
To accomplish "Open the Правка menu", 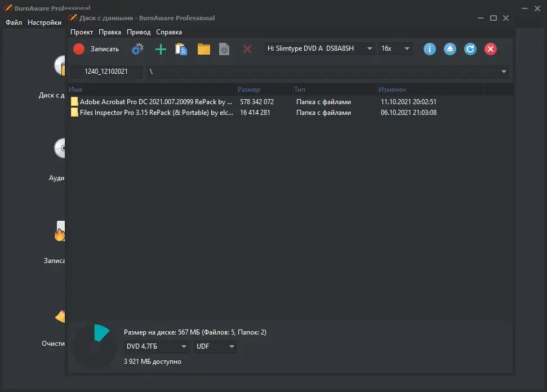I will pyautogui.click(x=110, y=32).
